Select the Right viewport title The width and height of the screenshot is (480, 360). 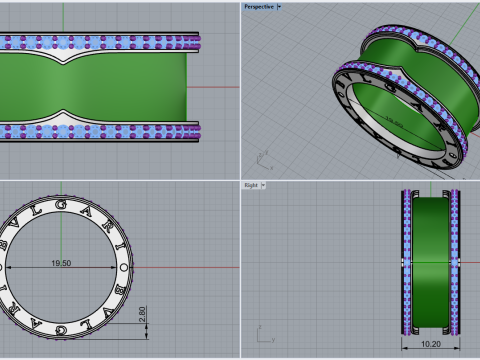click(x=251, y=185)
